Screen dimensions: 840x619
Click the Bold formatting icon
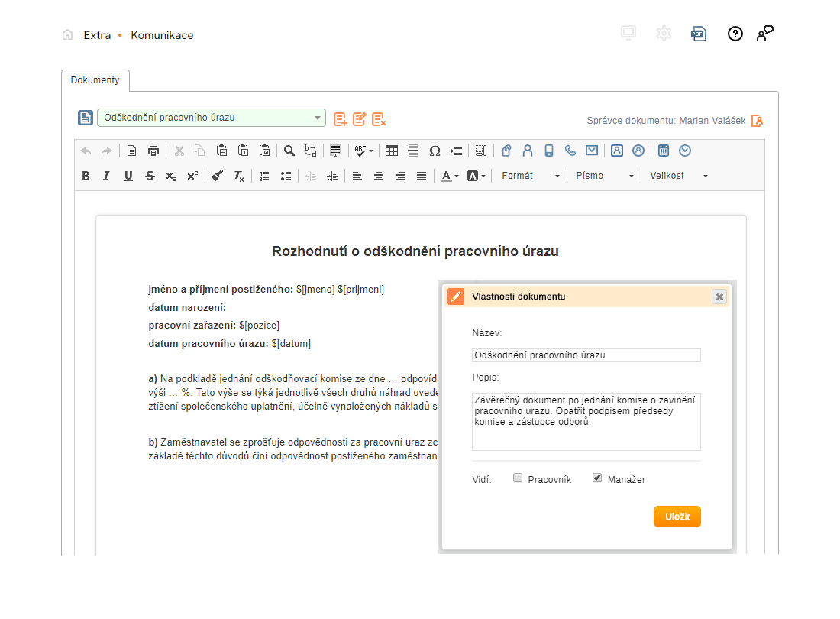[86, 176]
